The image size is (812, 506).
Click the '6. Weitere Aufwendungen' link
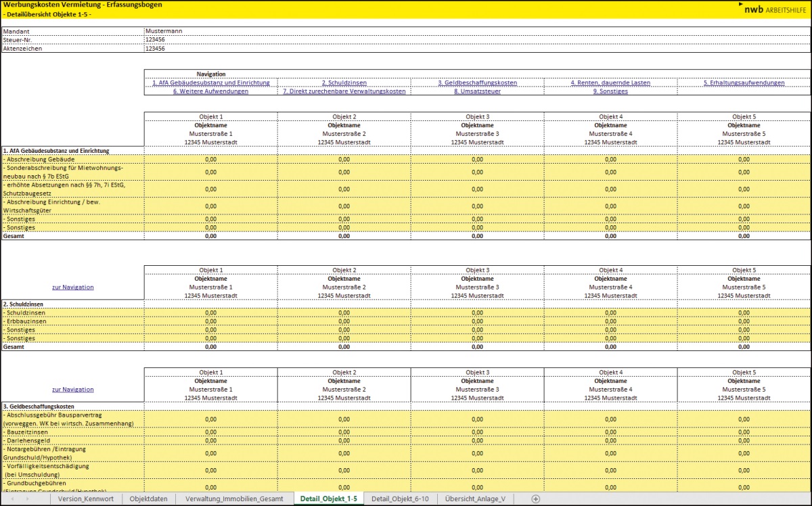tap(210, 91)
